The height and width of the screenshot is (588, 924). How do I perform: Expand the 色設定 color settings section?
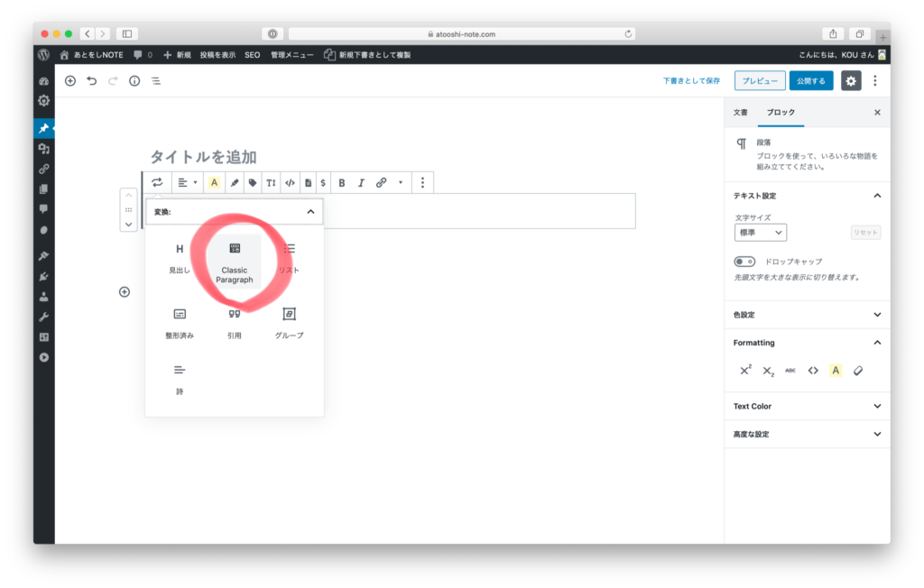(807, 315)
